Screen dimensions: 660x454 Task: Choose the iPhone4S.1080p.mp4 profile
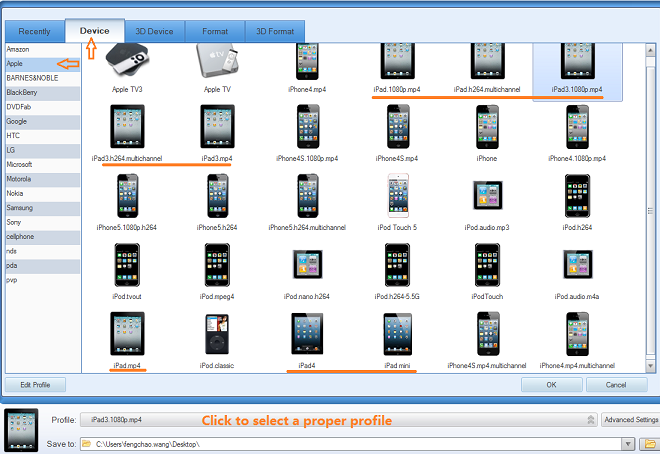(x=308, y=127)
